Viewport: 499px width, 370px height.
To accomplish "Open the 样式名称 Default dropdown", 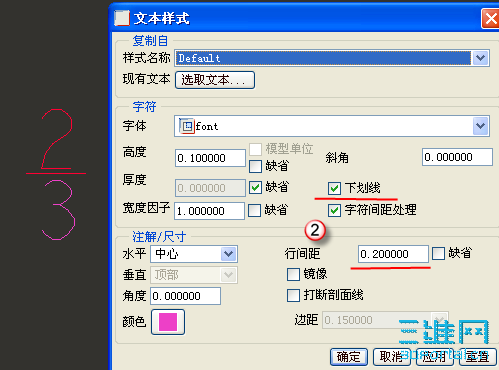I will [480, 58].
